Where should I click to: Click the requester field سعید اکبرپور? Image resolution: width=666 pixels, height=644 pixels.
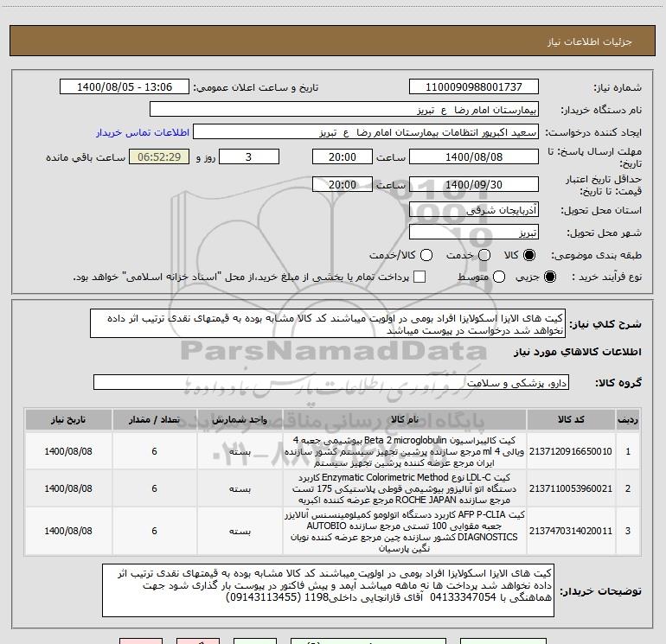[x=366, y=132]
